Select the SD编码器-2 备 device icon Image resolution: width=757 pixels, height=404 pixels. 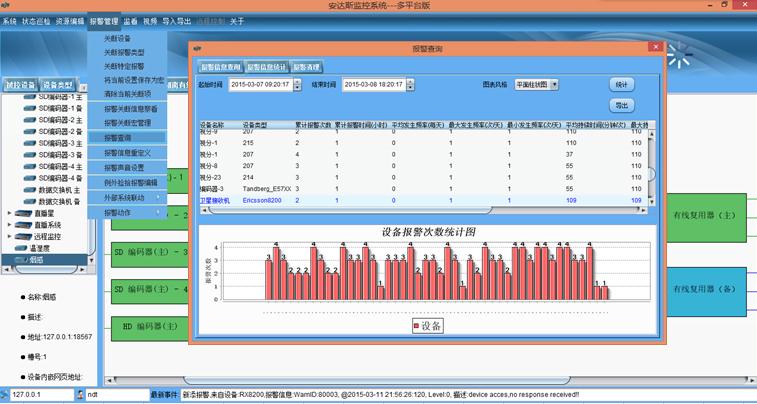coord(29,131)
